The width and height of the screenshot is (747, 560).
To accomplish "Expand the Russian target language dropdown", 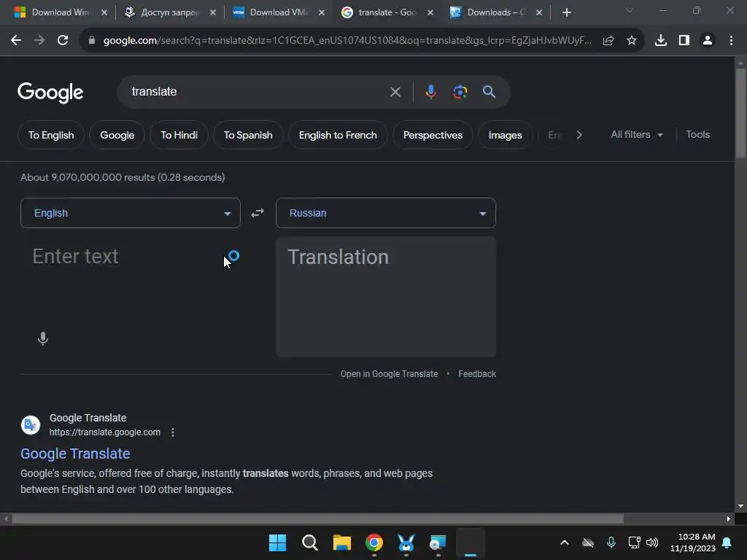I will pyautogui.click(x=386, y=213).
